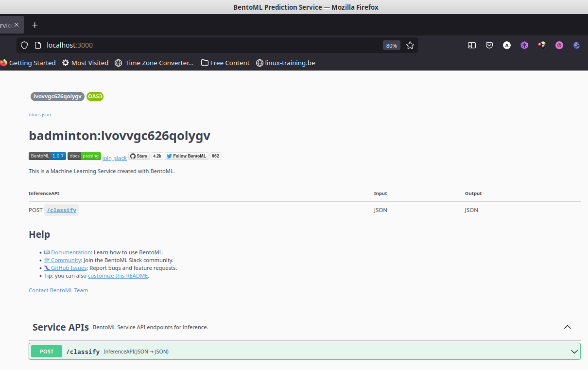588x370 pixels.
Task: Open the 80% zoom level indicator
Action: pyautogui.click(x=392, y=45)
